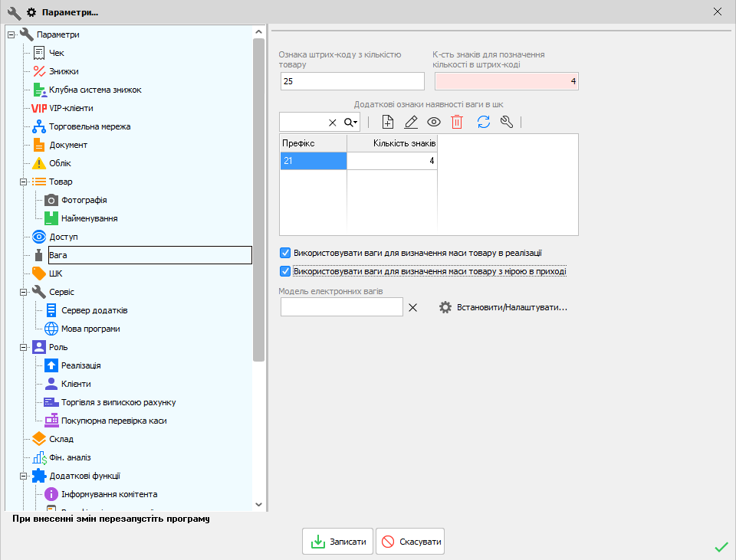Click the barcode quantity prefix field

(351, 81)
